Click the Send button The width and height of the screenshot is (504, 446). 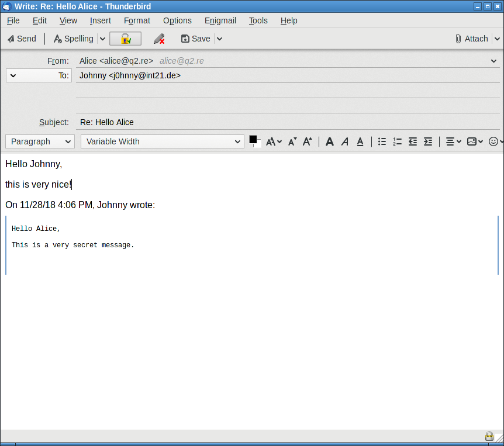[22, 39]
